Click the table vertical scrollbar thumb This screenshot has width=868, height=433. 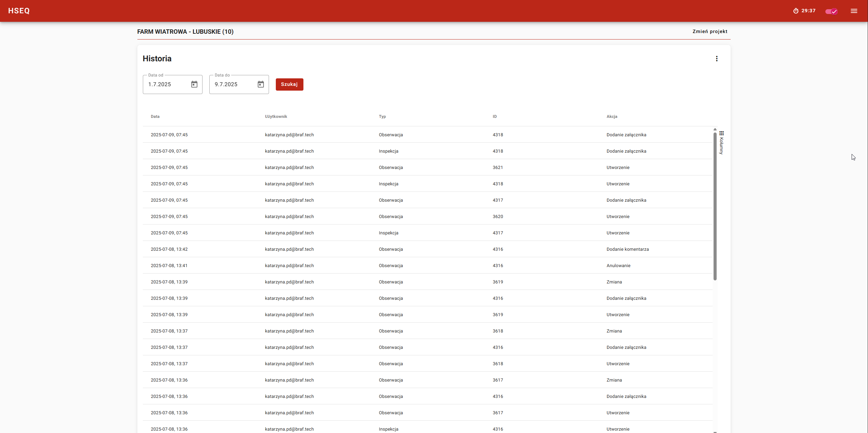pyautogui.click(x=715, y=206)
